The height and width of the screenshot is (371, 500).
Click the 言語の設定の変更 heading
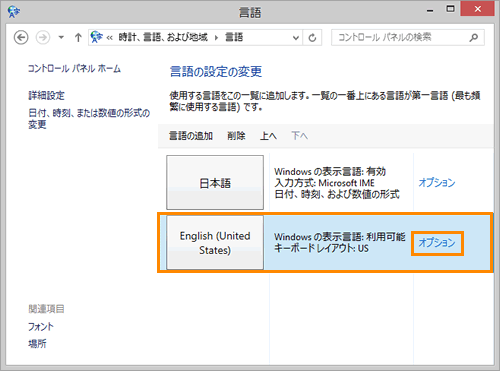coord(216,72)
